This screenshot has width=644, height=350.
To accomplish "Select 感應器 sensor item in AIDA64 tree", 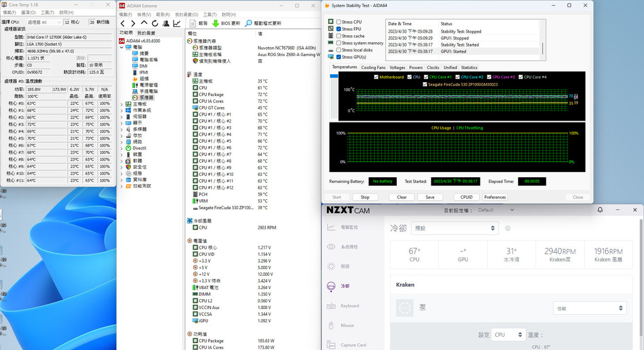I will [143, 97].
